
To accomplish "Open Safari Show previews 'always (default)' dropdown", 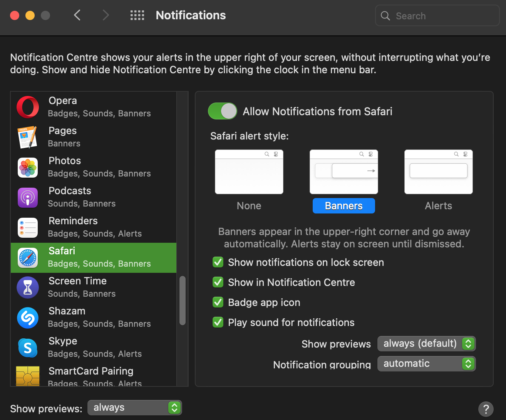I will pos(427,344).
